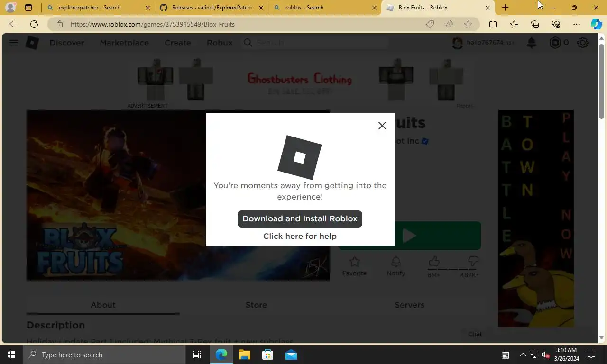Open Roblox settings gear
This screenshot has height=364, width=607.
tap(583, 43)
